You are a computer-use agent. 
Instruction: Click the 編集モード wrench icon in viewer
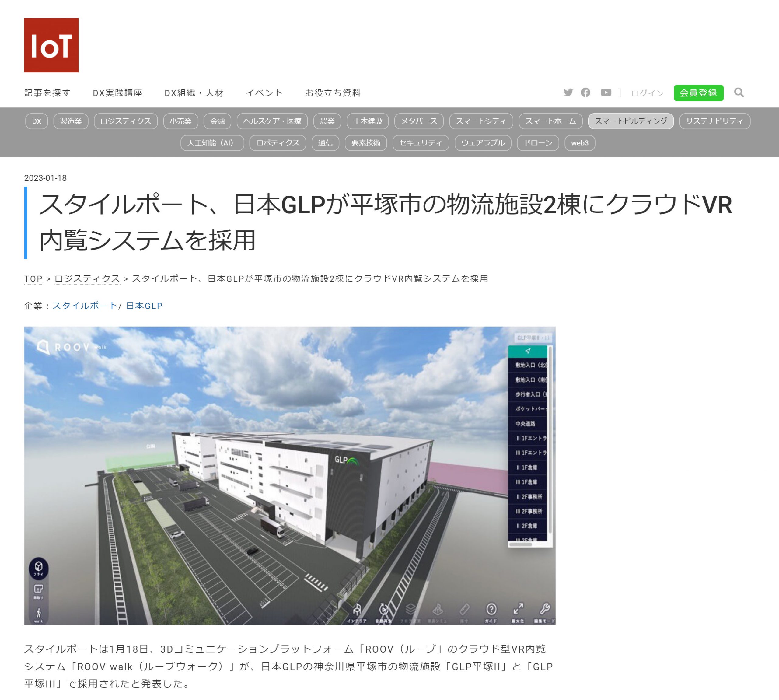point(544,612)
